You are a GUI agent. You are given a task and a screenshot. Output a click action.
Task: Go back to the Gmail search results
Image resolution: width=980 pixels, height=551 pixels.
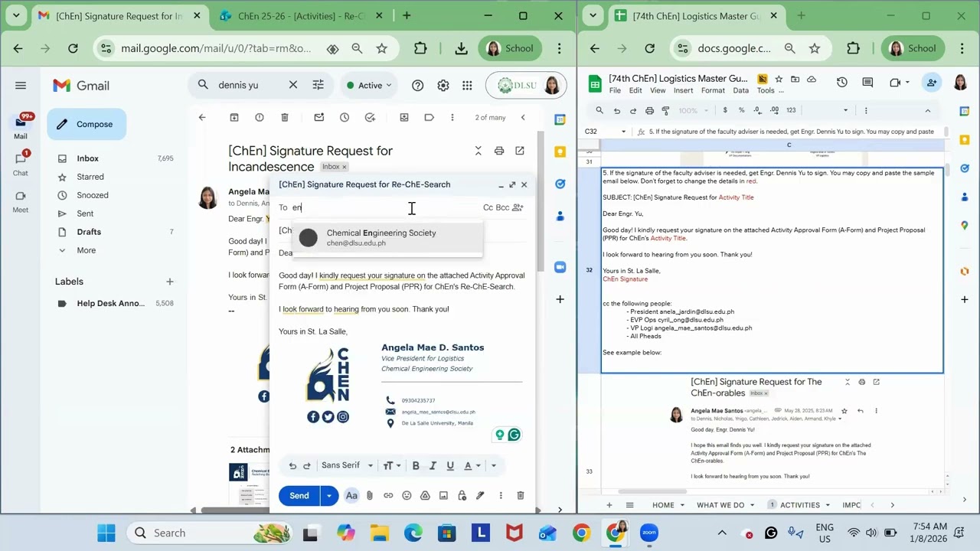[x=202, y=117]
